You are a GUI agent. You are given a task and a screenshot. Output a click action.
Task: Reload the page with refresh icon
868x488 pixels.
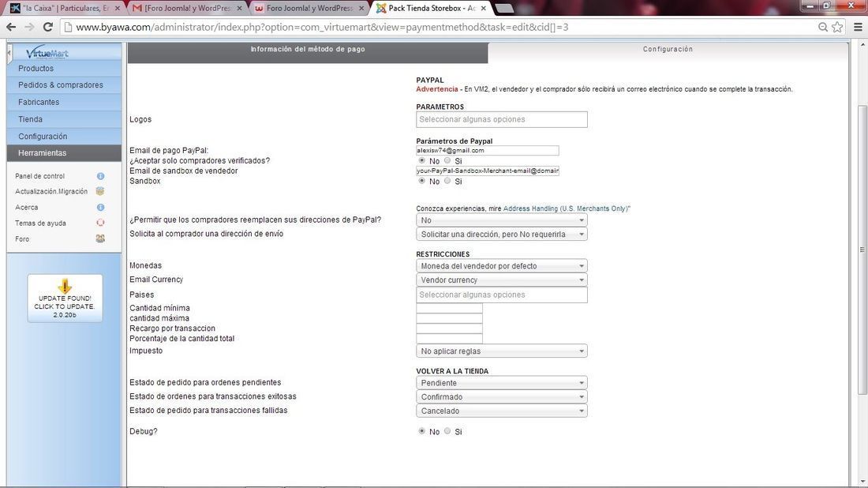pos(47,27)
